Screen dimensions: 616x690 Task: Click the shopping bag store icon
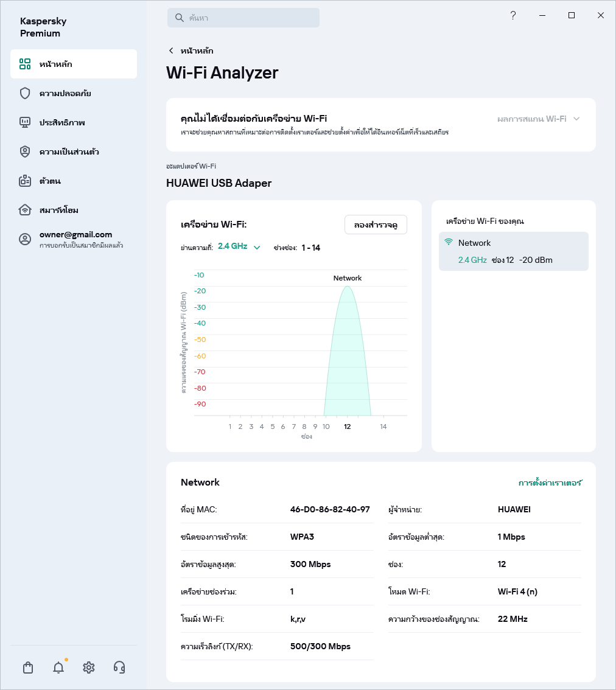[28, 667]
